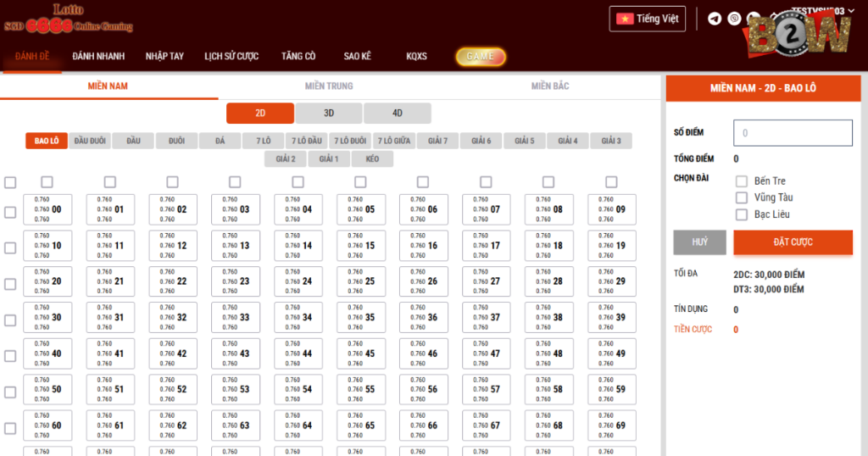
Task: Switch to the Miền Trung tab
Action: [329, 86]
